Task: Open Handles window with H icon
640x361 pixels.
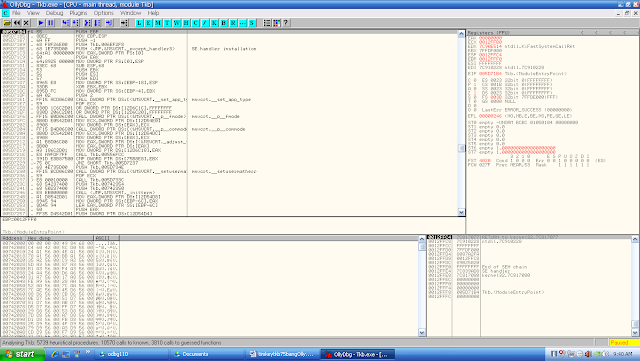Action: 186,23
